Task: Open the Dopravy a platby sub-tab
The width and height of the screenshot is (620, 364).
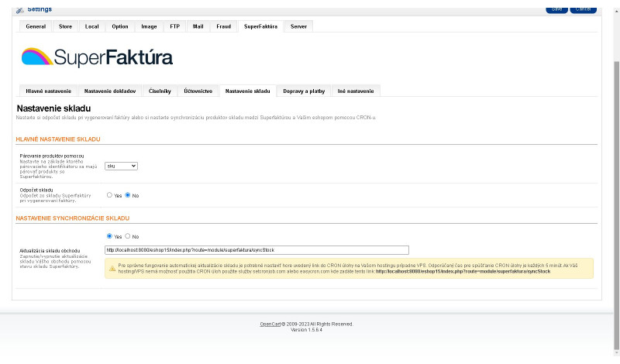Action: click(304, 91)
